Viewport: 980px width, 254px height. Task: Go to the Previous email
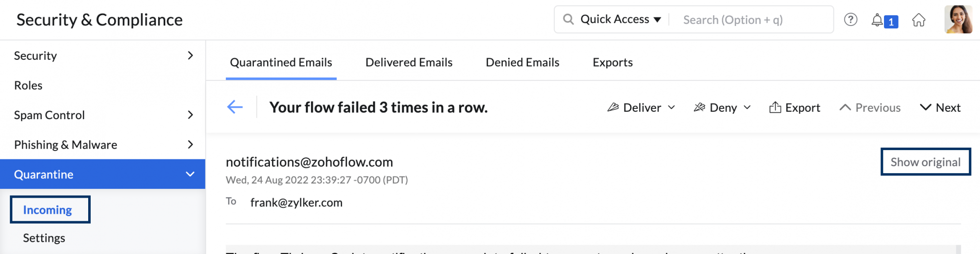pos(870,107)
